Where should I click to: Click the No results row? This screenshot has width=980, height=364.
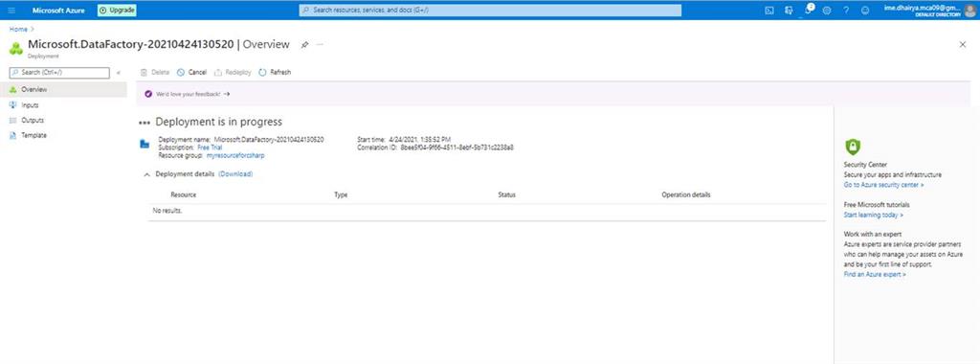(x=486, y=212)
